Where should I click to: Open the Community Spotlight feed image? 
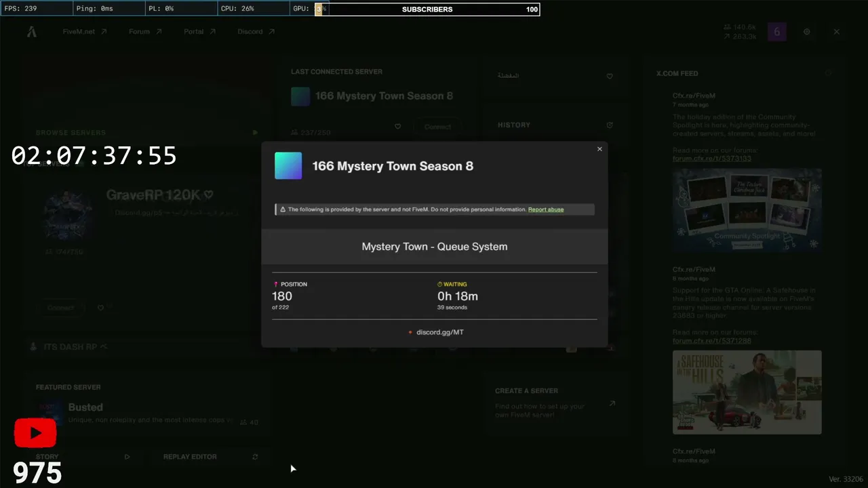point(747,210)
